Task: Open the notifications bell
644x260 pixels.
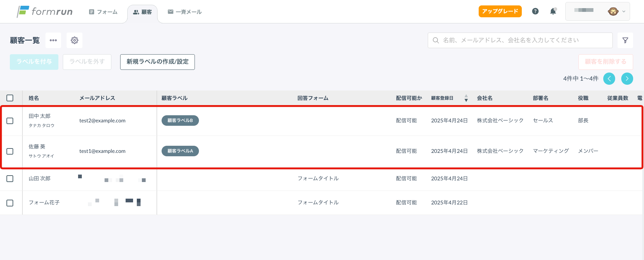Action: [x=553, y=11]
